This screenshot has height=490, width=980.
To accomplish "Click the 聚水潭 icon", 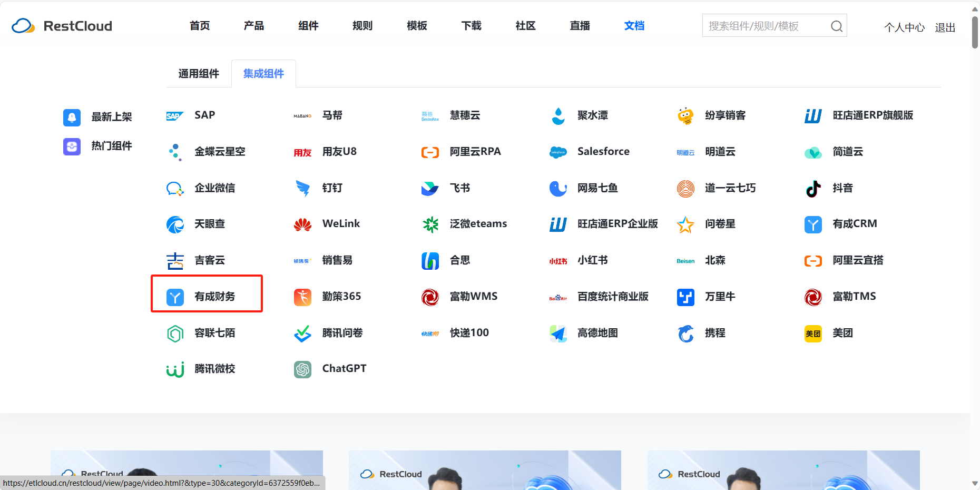I will [558, 116].
